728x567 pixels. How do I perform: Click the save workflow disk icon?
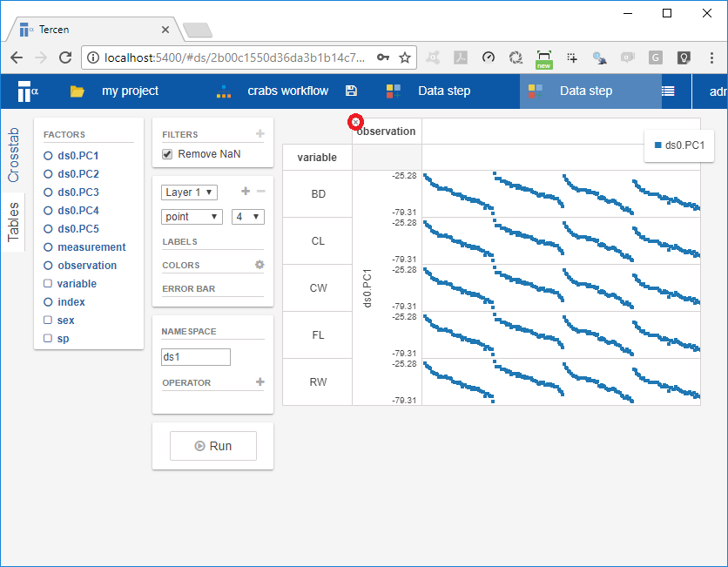352,91
